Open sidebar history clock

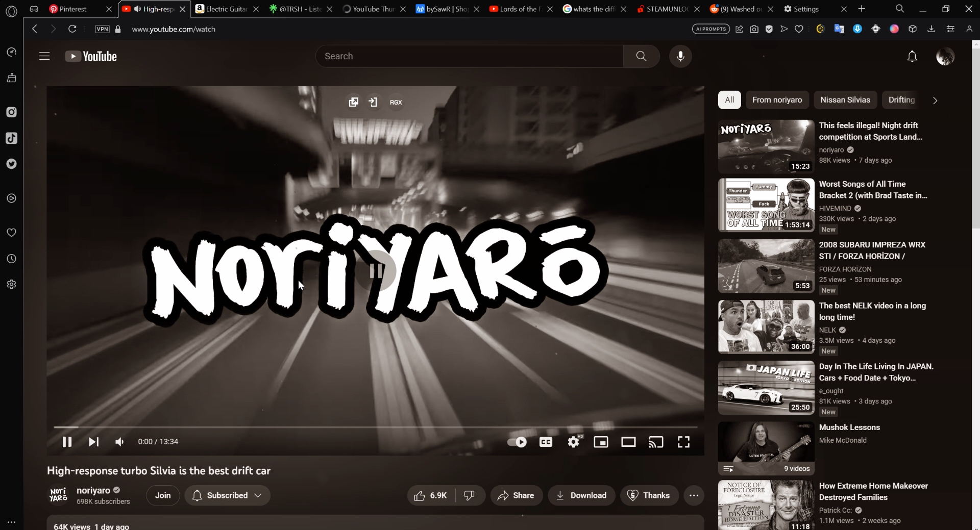pyautogui.click(x=11, y=259)
